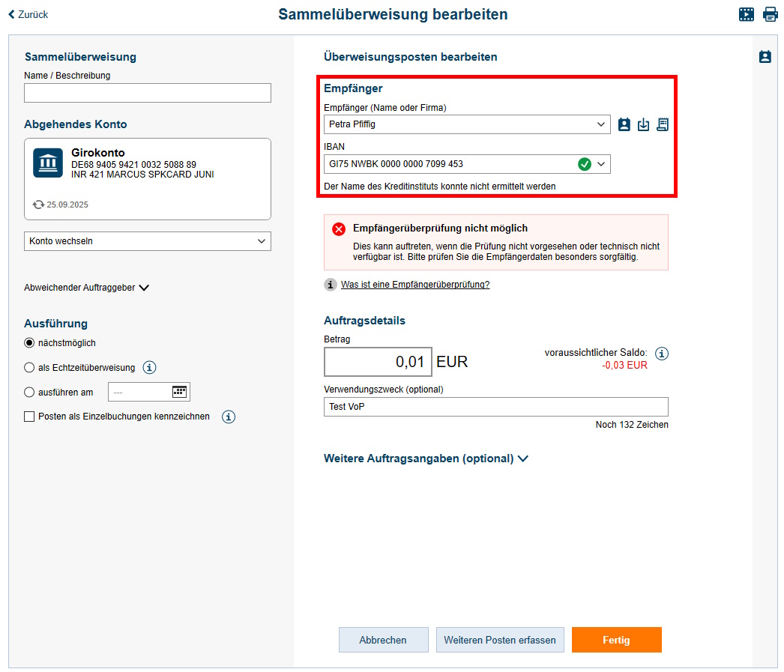Open the video tutorial film icon

[746, 14]
